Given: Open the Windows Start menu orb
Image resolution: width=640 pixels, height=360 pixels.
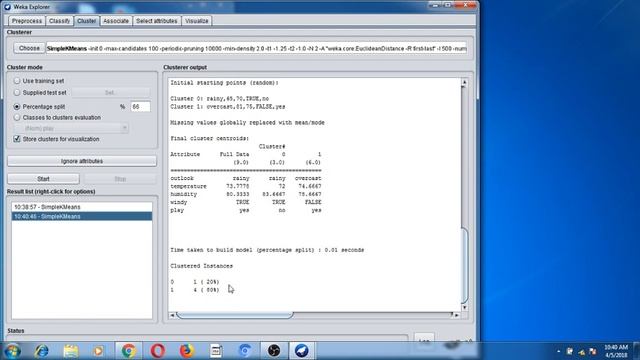Looking at the screenshot, I should [x=12, y=351].
